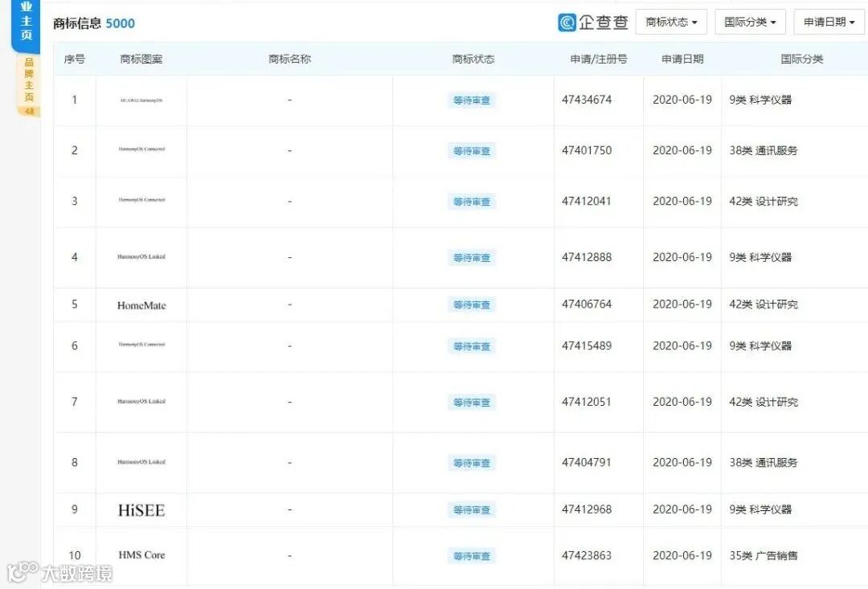The image size is (868, 589).
Task: Open the 国际分类 filter dropdown
Action: [x=750, y=22]
